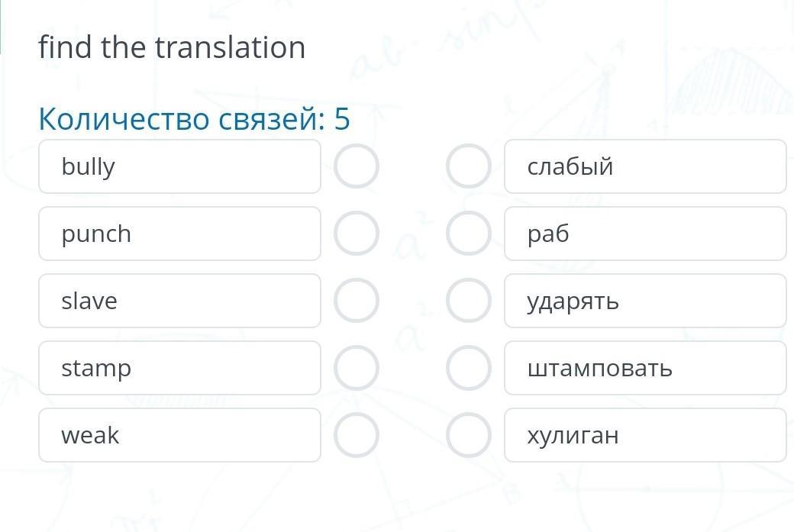
Task: Select the connector circle beside раб
Action: (468, 234)
